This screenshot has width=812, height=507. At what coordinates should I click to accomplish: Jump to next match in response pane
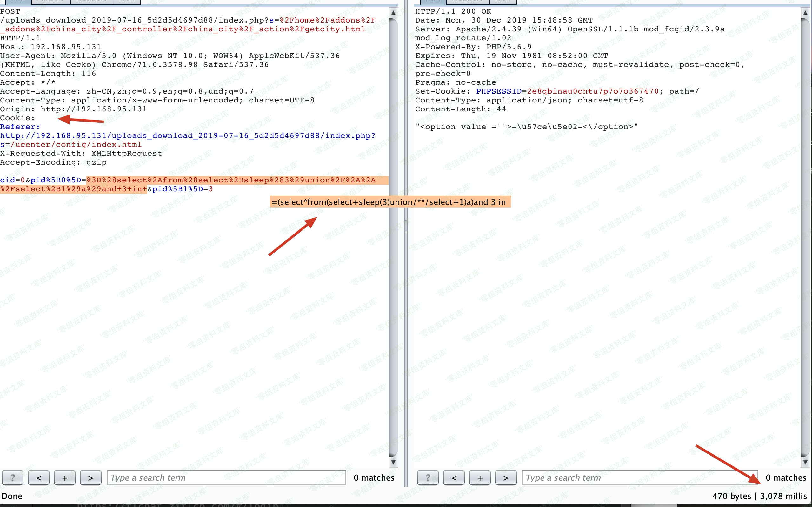point(506,477)
